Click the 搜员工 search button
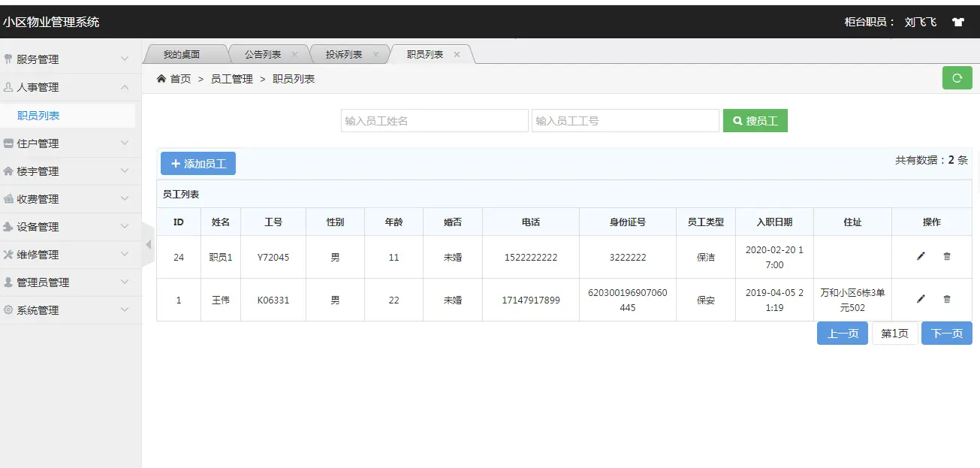Image resolution: width=980 pixels, height=468 pixels. point(755,120)
